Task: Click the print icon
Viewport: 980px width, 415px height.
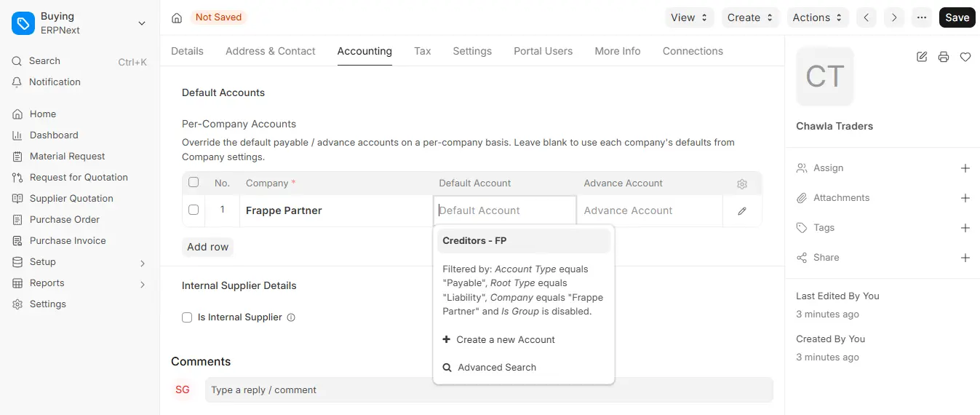Action: pyautogui.click(x=944, y=57)
